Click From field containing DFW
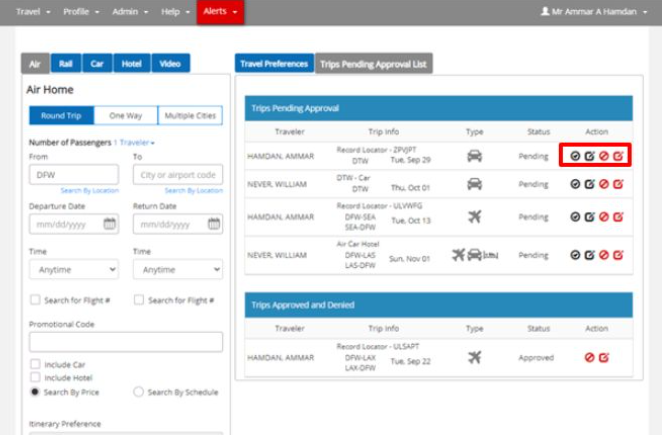 tap(74, 175)
